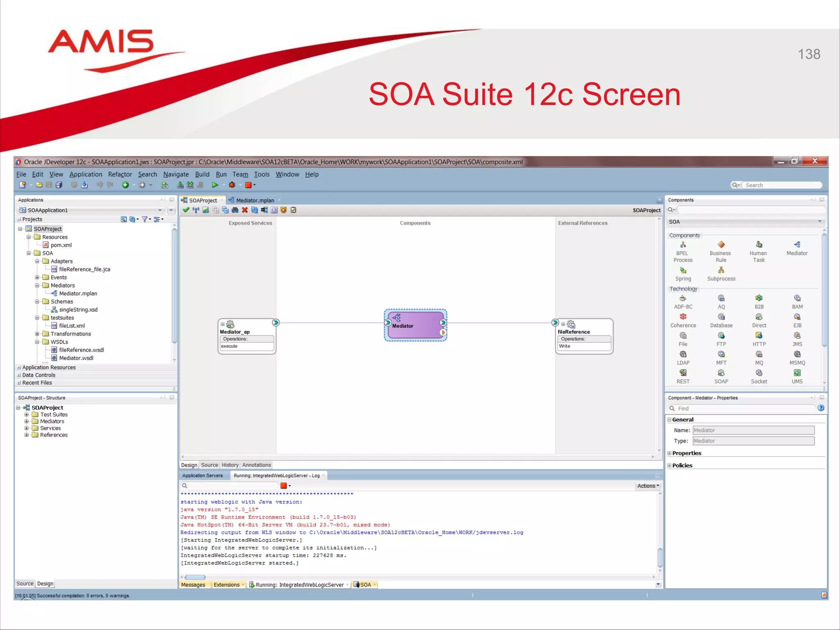Image resolution: width=840 pixels, height=630 pixels.
Task: Open the Refactor menu
Action: (x=120, y=174)
